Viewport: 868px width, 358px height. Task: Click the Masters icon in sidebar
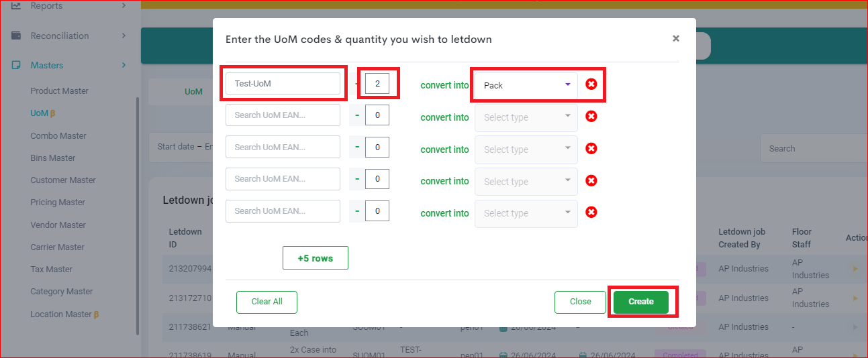click(x=16, y=65)
